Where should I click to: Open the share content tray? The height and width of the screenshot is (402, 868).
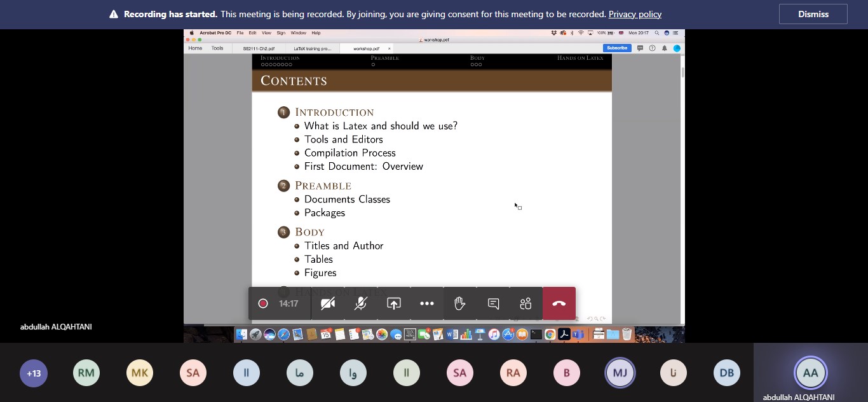(x=394, y=303)
